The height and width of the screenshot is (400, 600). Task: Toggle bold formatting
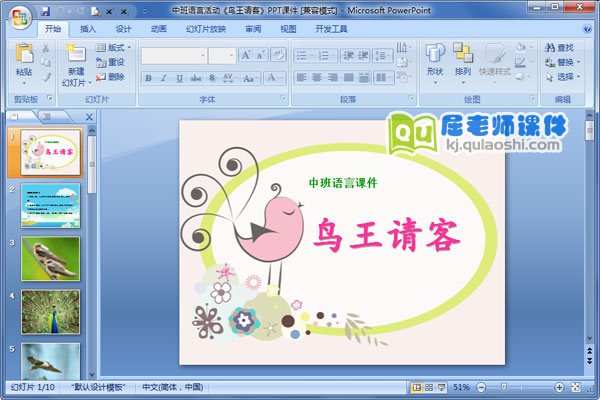tap(148, 78)
